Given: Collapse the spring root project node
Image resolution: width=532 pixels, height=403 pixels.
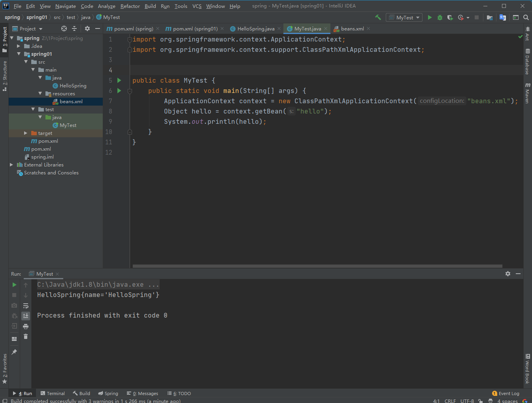Looking at the screenshot, I should 12,38.
